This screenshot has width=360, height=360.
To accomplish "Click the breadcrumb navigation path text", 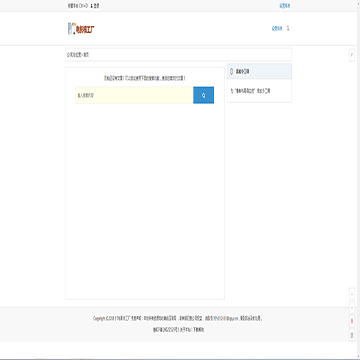I will 78,55.
